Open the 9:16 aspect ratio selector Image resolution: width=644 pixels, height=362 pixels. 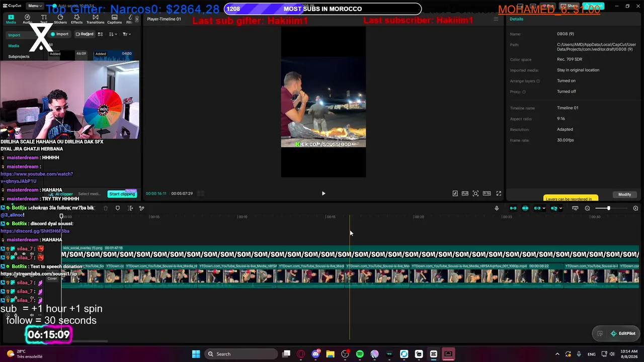(487, 194)
